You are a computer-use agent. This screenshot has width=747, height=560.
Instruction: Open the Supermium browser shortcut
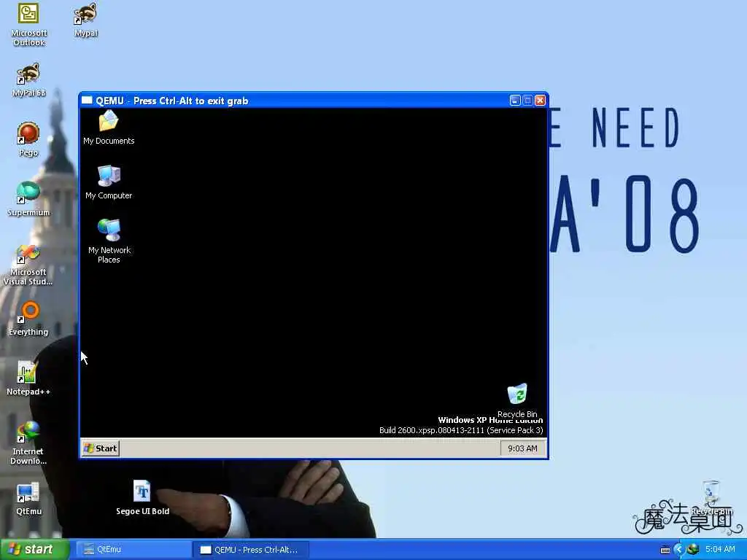tap(28, 200)
